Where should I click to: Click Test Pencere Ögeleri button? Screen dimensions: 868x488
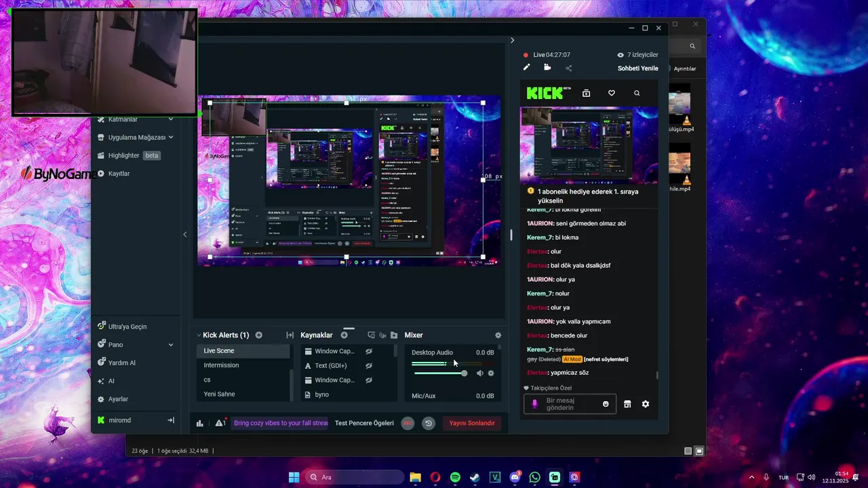click(x=364, y=423)
